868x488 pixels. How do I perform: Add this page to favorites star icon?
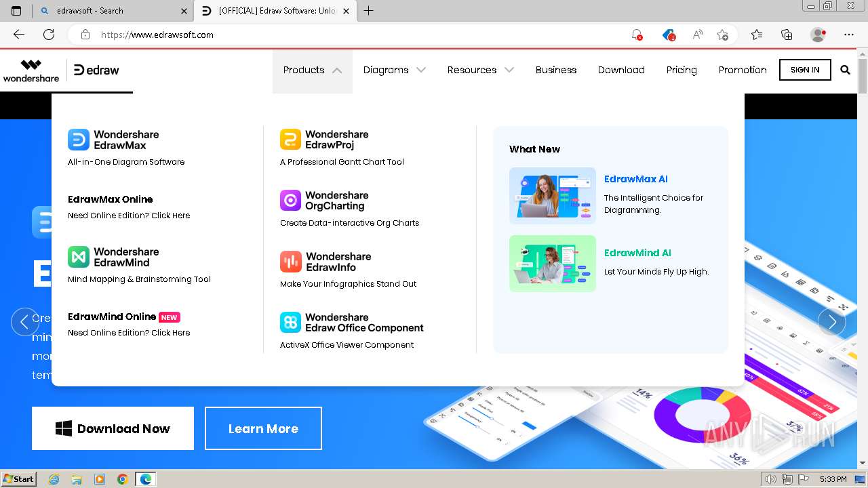(x=722, y=35)
